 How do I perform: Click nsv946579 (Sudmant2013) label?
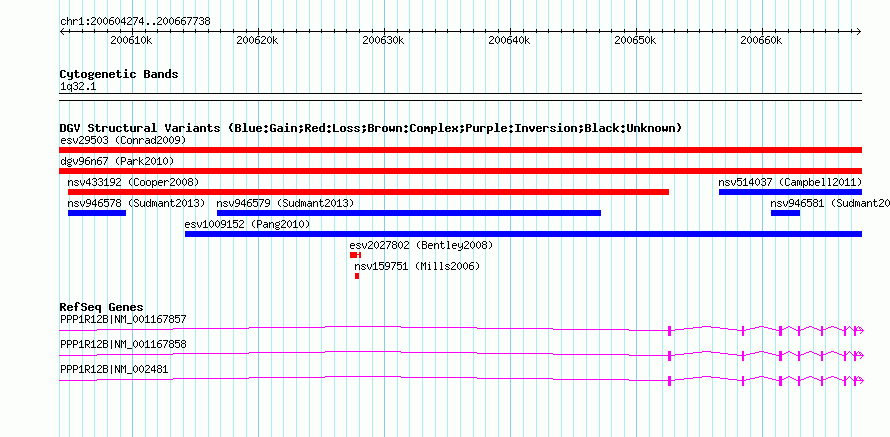point(285,203)
